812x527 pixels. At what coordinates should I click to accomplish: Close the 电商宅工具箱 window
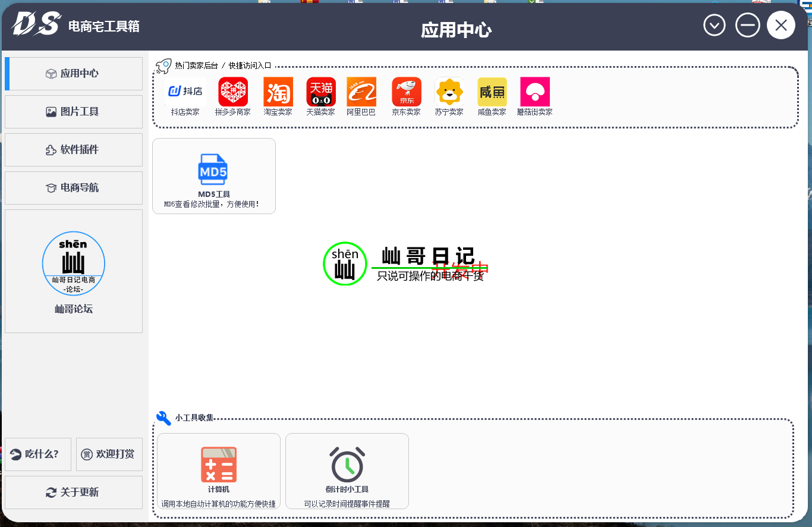tap(781, 25)
